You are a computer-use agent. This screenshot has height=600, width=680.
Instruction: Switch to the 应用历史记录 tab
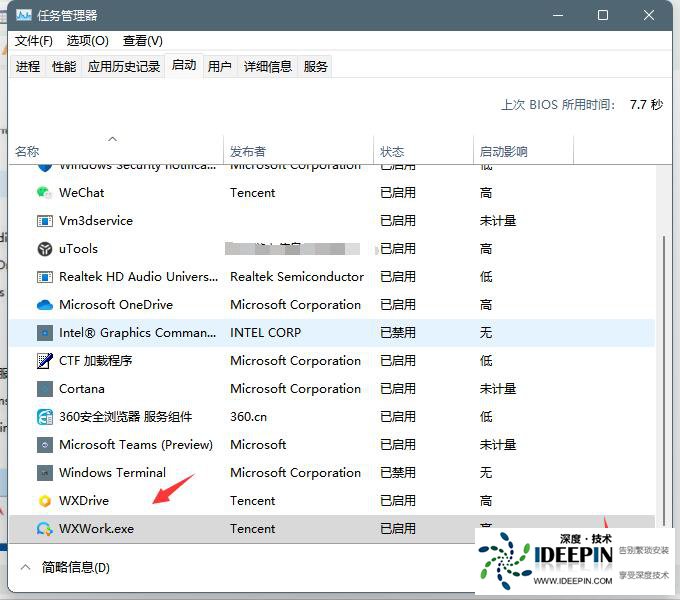[x=124, y=66]
